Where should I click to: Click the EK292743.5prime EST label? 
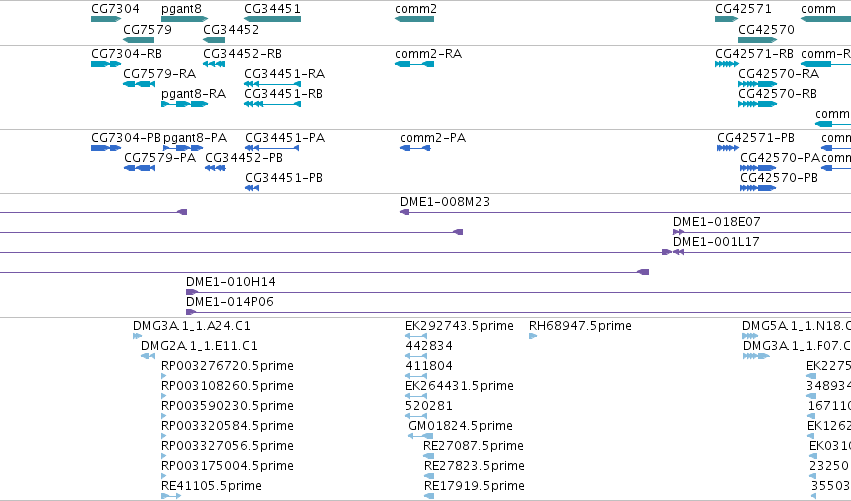[x=459, y=326]
